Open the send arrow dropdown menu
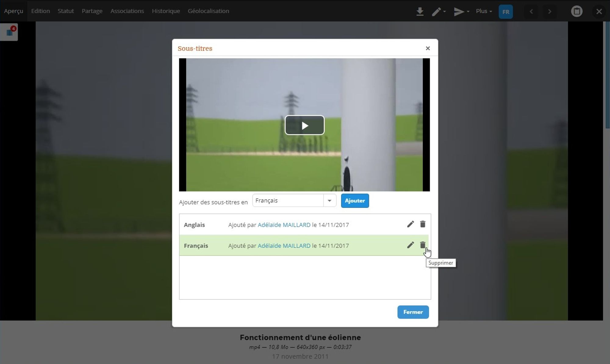 point(461,12)
